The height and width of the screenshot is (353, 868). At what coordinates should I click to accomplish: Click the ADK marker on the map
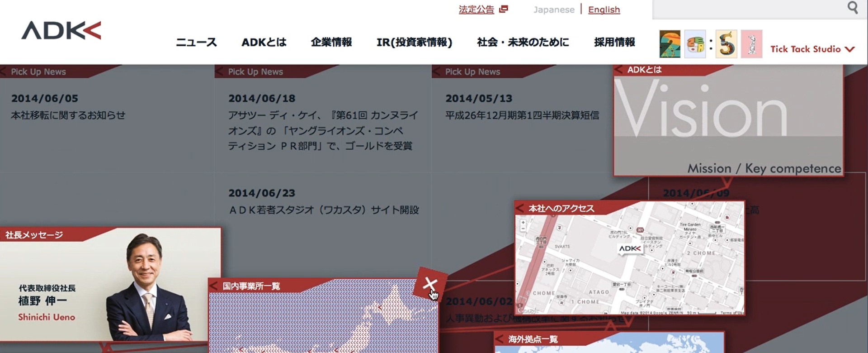tap(630, 248)
